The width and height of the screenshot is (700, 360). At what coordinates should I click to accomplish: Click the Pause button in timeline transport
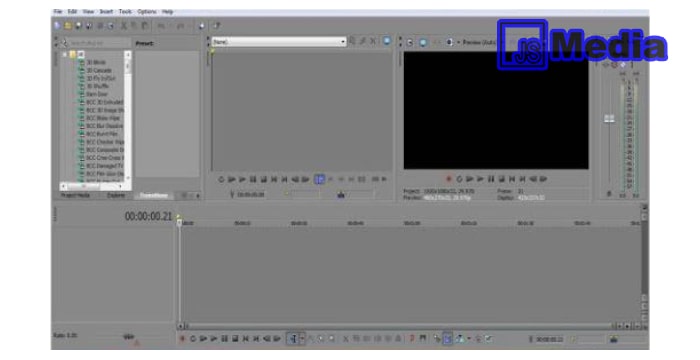coord(225,339)
